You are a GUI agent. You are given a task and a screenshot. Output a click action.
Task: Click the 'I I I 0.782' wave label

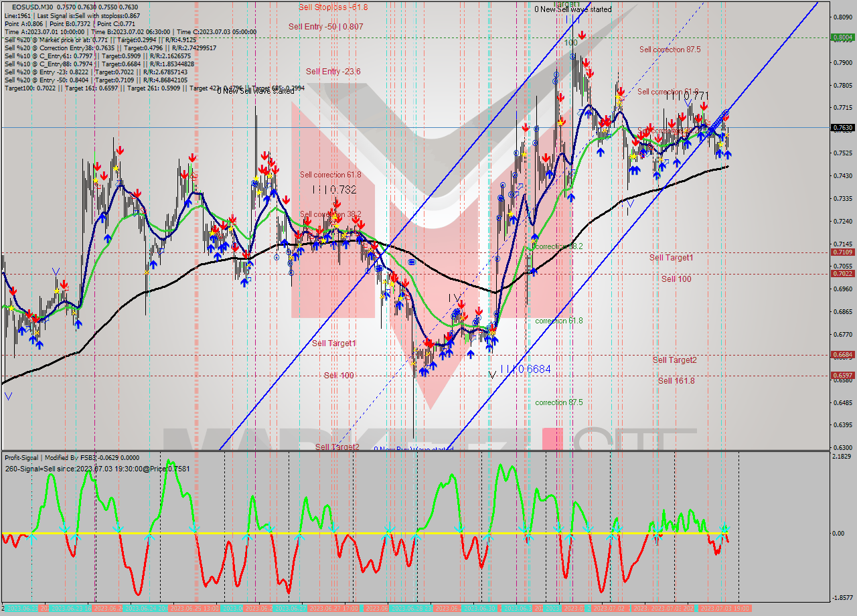tap(334, 189)
